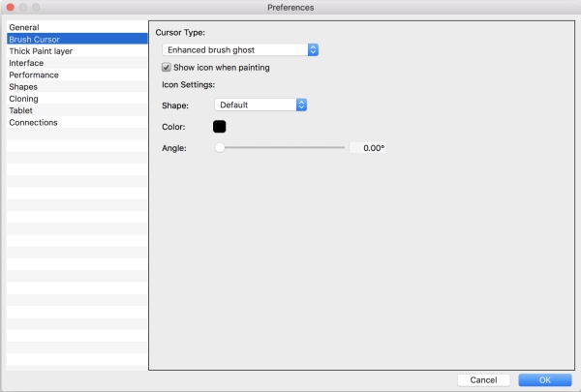This screenshot has width=581, height=392.
Task: Toggle Show icon when painting checkbox
Action: [167, 68]
